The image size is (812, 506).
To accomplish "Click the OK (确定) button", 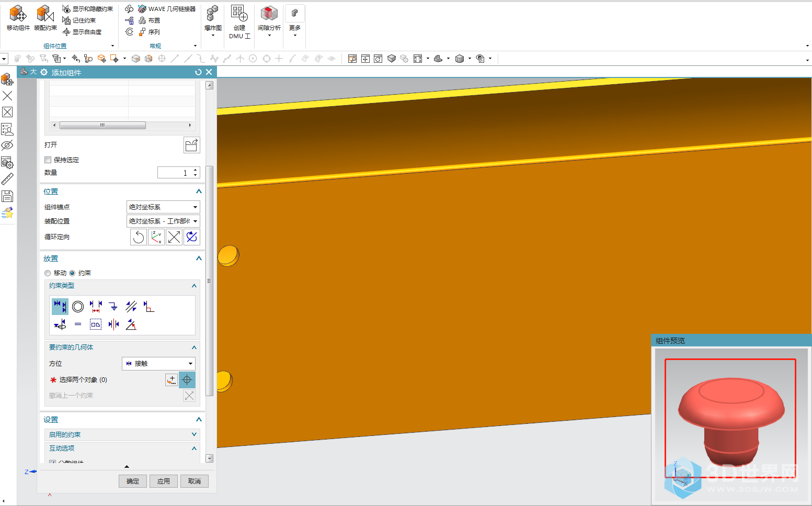I will point(133,481).
